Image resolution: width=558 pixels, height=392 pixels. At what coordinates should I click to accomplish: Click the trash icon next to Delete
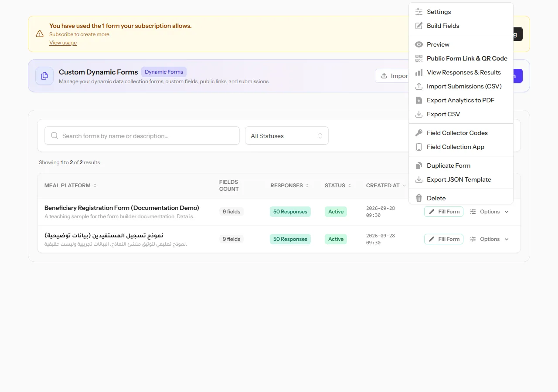[x=419, y=198]
